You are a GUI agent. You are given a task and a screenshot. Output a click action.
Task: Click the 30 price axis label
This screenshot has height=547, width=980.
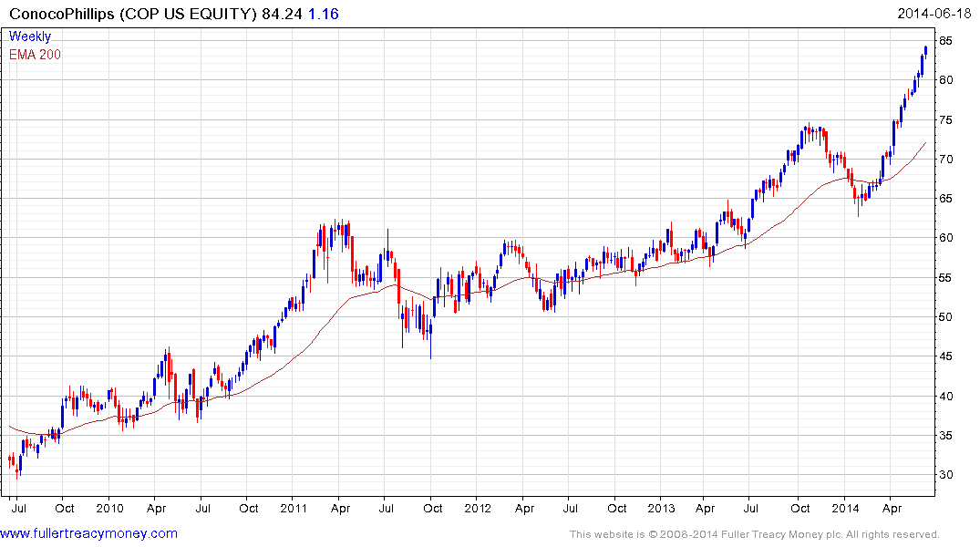point(945,475)
